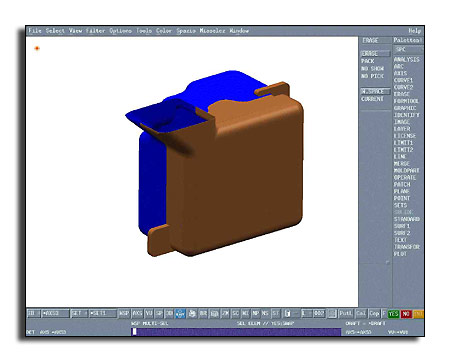Click the SC toolbar button
The width and height of the screenshot is (450, 362).
click(236, 314)
